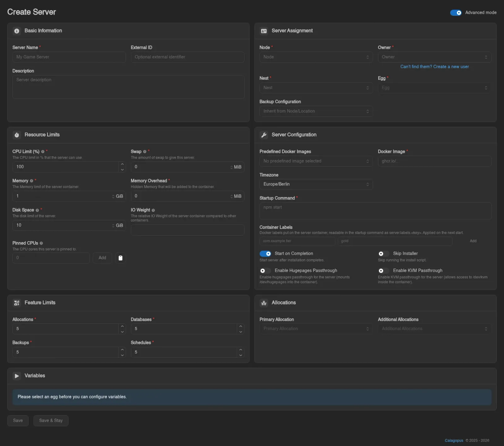The width and height of the screenshot is (504, 446).
Task: Click the CPU Limit help icon
Action: (43, 152)
